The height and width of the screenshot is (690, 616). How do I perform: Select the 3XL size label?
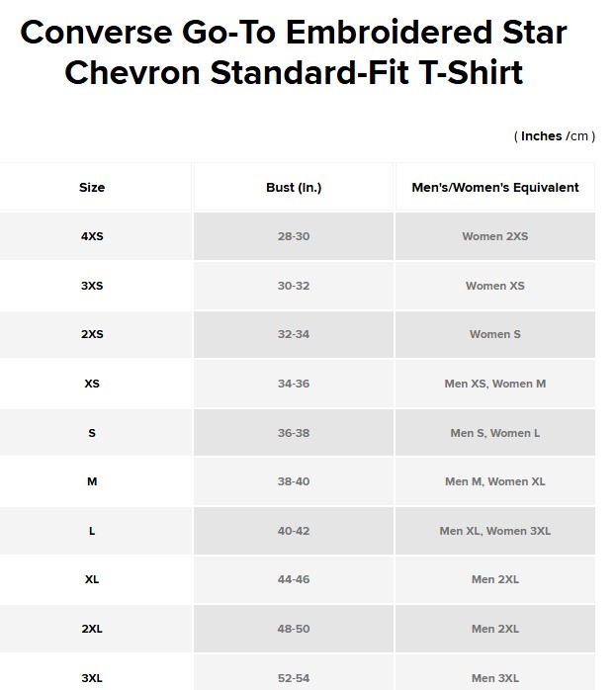coord(92,678)
